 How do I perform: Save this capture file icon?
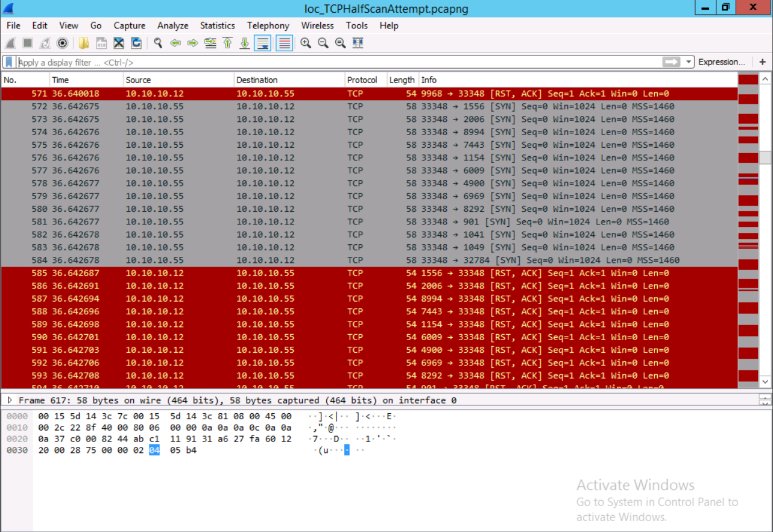pos(101,43)
